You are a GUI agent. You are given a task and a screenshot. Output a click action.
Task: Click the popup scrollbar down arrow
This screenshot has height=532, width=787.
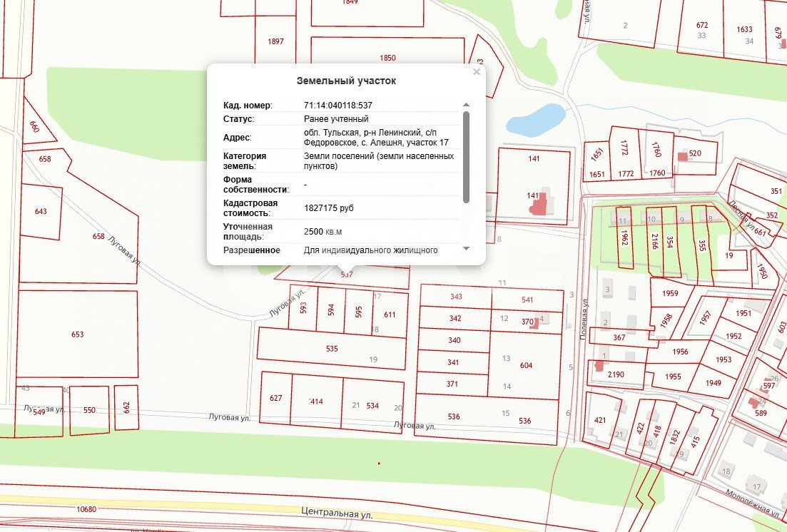[466, 248]
